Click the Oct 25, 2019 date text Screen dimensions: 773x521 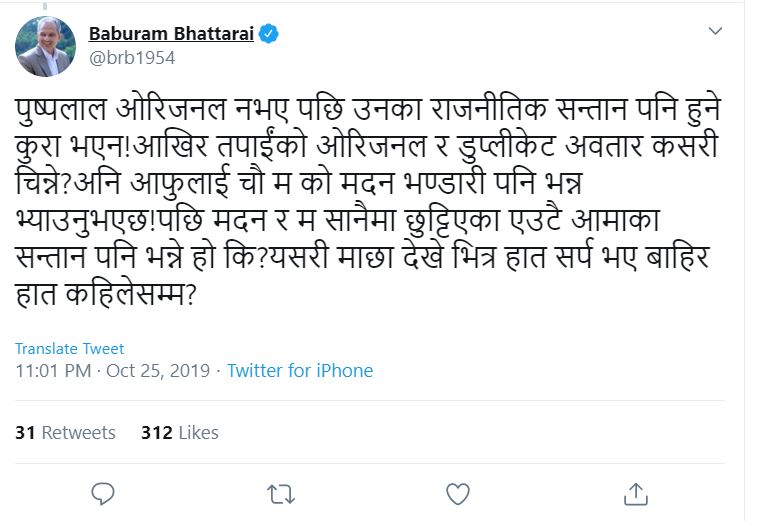158,371
